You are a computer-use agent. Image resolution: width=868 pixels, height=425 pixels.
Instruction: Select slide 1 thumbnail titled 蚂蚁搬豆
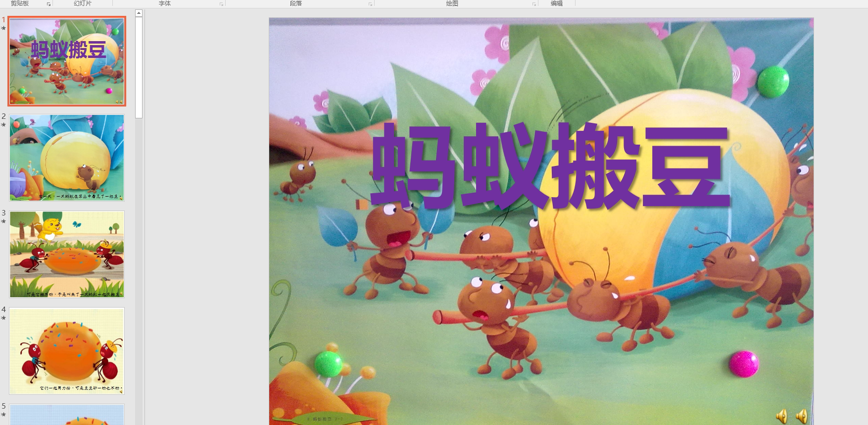coord(67,61)
